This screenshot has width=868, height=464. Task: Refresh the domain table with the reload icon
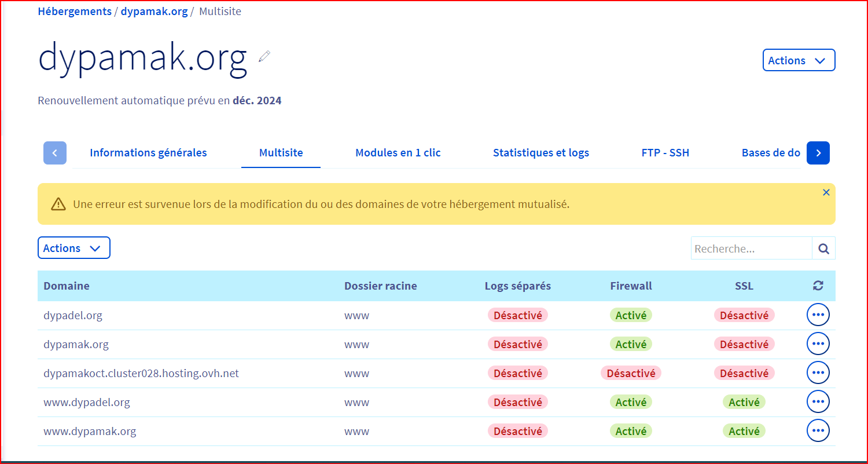pyautogui.click(x=818, y=286)
